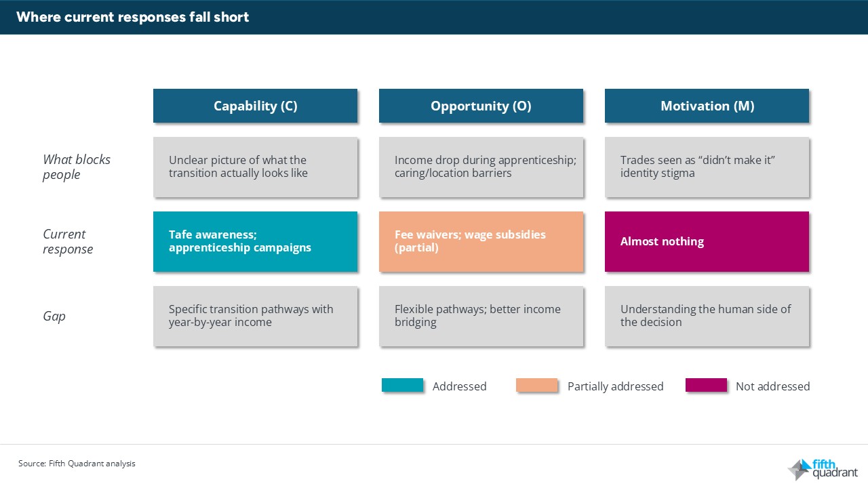Image resolution: width=868 pixels, height=488 pixels.
Task: Click the 'Source: Fifth Quadrant analysis' footnote
Action: (77, 464)
